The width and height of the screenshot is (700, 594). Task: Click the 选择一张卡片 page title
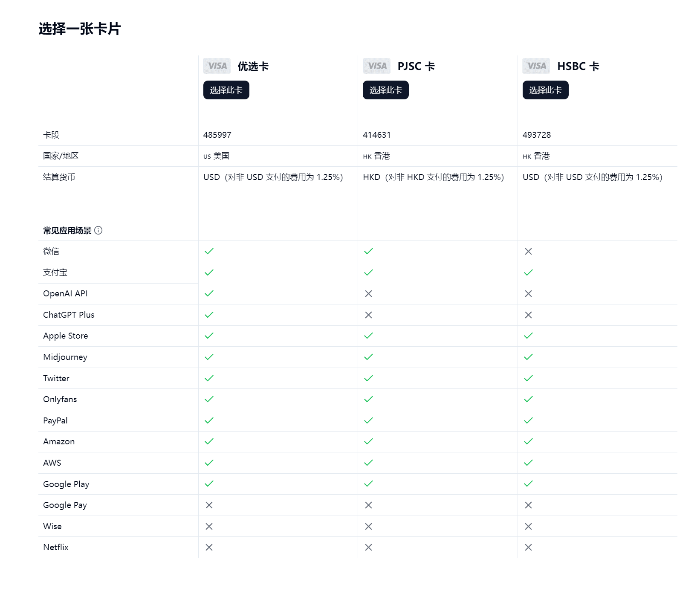79,28
